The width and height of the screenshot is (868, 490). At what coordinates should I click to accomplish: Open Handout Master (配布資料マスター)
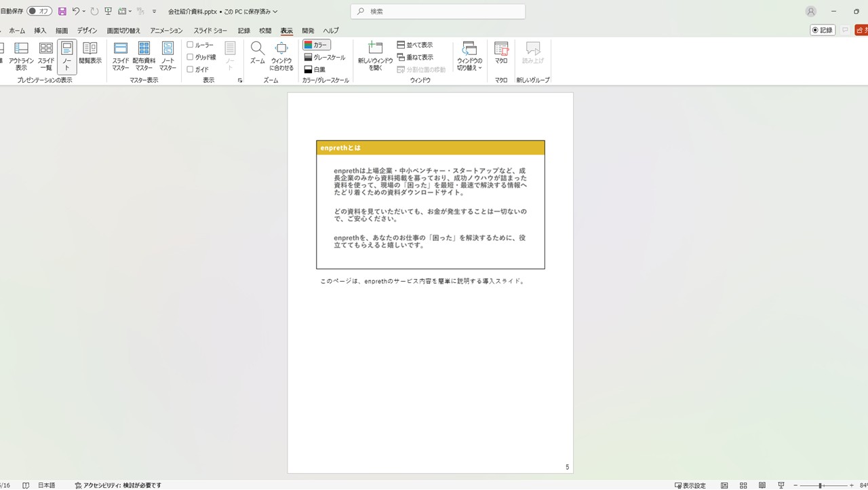click(x=144, y=56)
